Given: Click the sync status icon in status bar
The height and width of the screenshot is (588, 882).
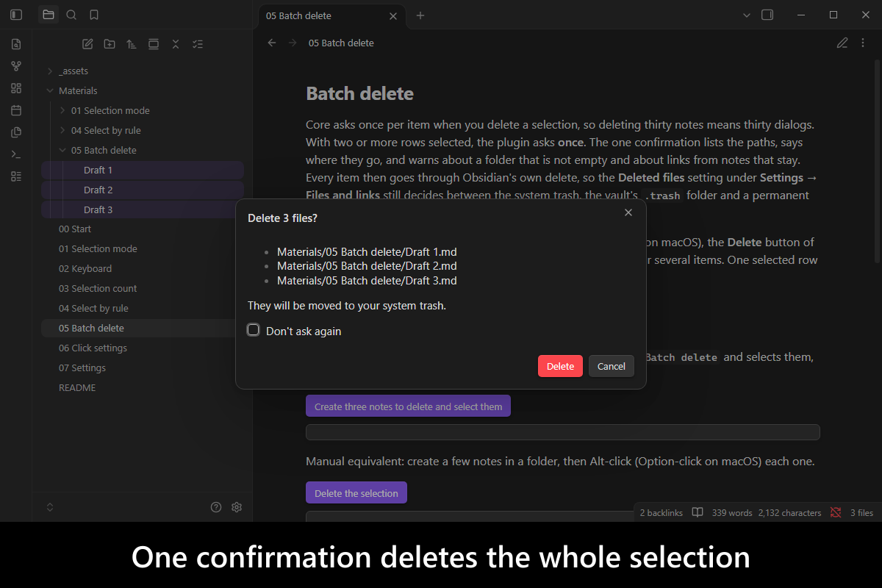Looking at the screenshot, I should click(836, 512).
